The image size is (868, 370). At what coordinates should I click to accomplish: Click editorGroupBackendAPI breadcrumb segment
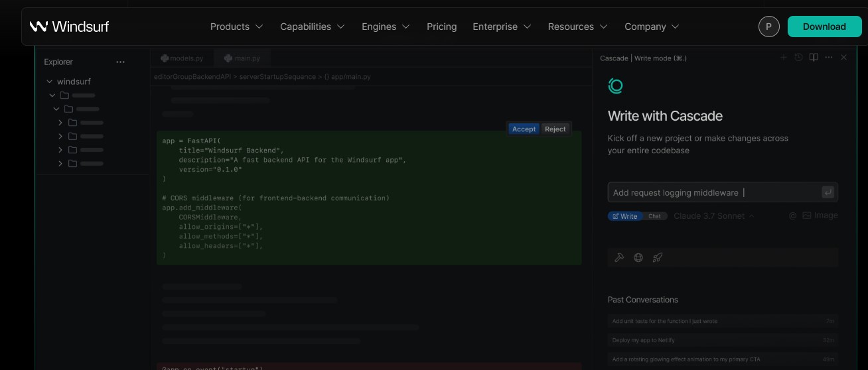[192, 77]
